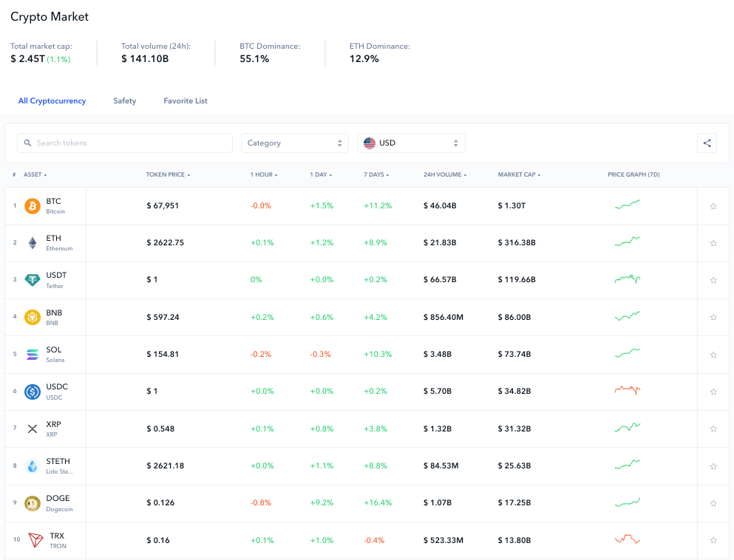Open the share icon button
The height and width of the screenshot is (560, 734).
707,143
